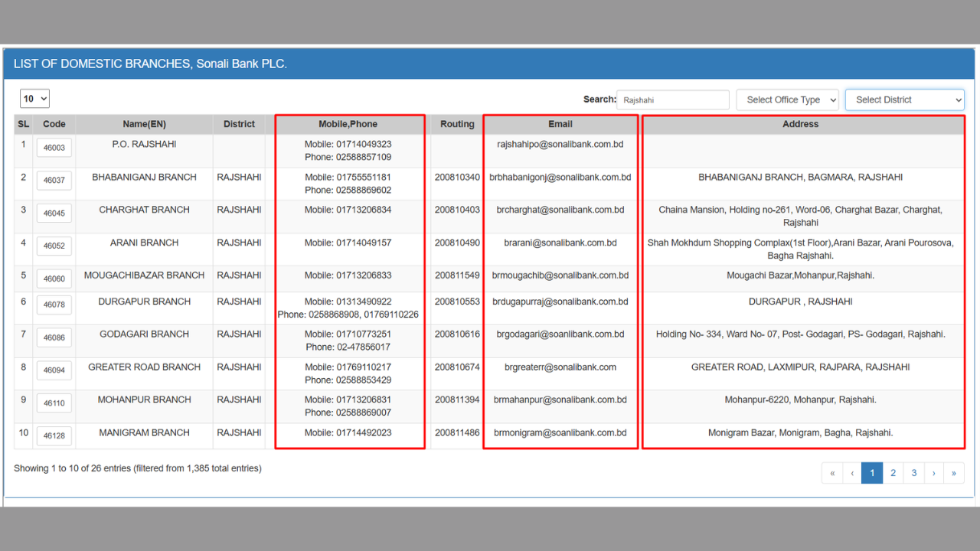Open the entries-per-page dropdown showing 10
980x551 pixels.
[34, 99]
